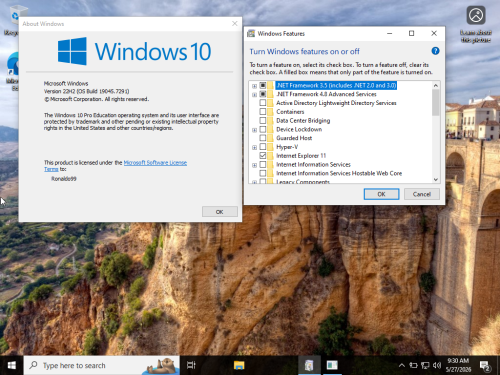The width and height of the screenshot is (500, 375).
Task: Open the Start menu button
Action: (12, 365)
